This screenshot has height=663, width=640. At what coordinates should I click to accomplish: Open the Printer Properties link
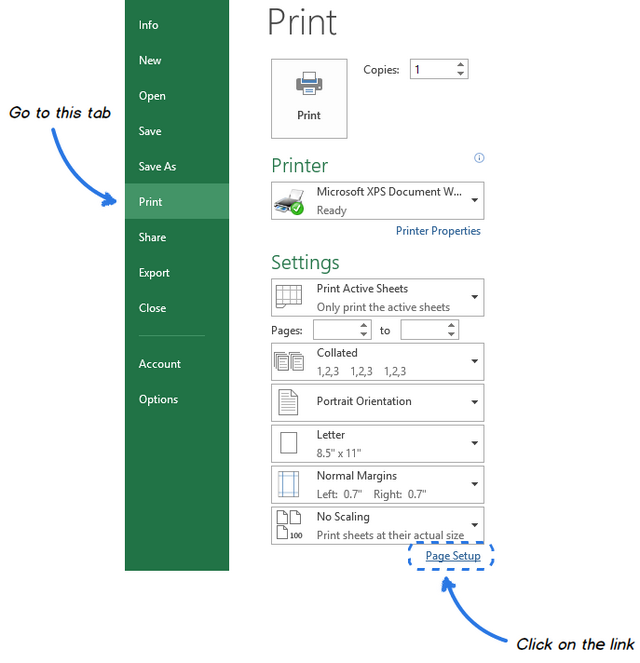pyautogui.click(x=438, y=231)
